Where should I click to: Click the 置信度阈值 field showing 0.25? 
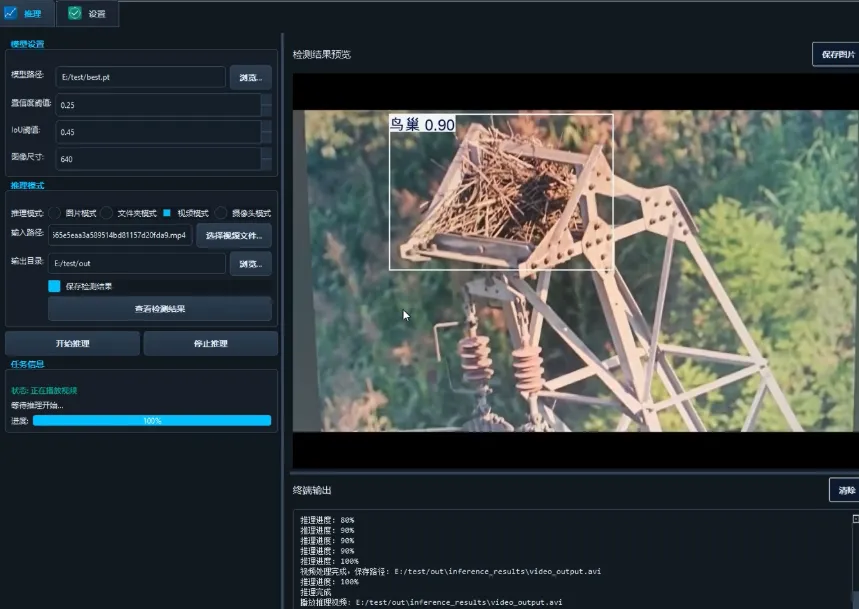[158, 105]
